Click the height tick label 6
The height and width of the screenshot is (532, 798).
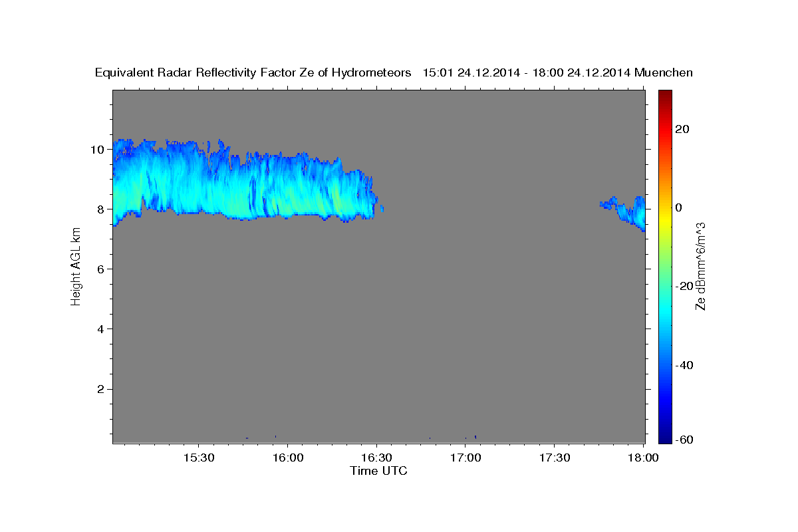[101, 269]
